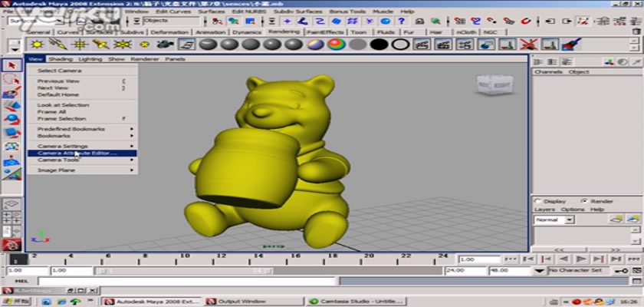644x307 pixels.
Task: Play the animation forwards
Action: [581, 259]
